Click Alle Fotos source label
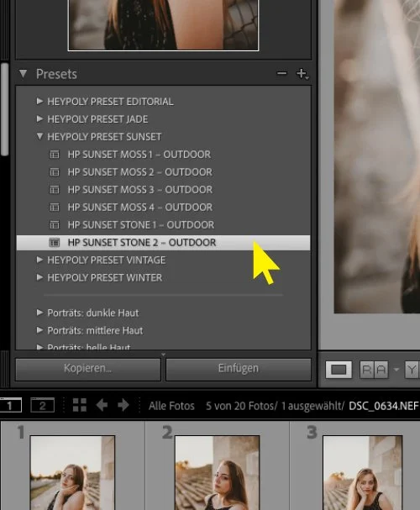This screenshot has height=510, width=420. tap(171, 406)
